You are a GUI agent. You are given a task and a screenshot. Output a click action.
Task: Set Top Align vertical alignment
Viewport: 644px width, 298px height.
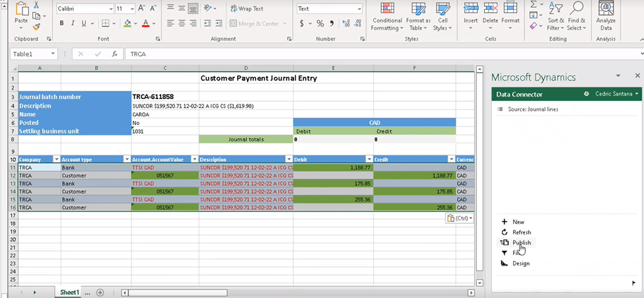click(170, 8)
